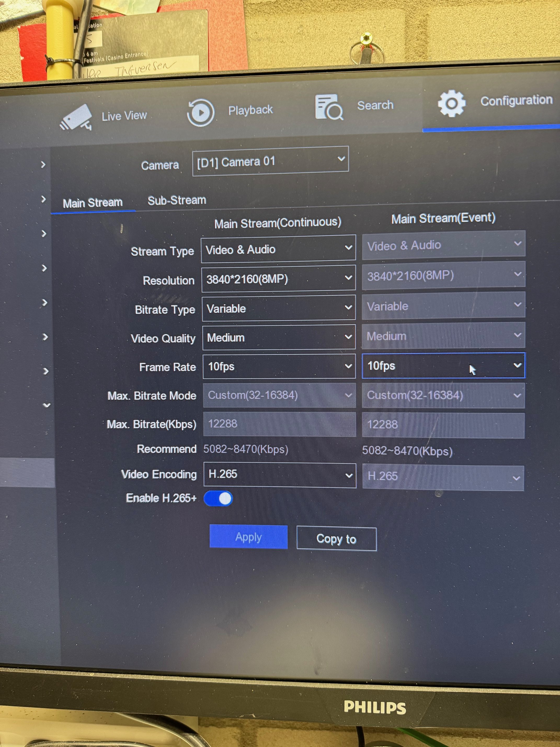Click the Copy to button
The height and width of the screenshot is (747, 560).
coord(336,539)
